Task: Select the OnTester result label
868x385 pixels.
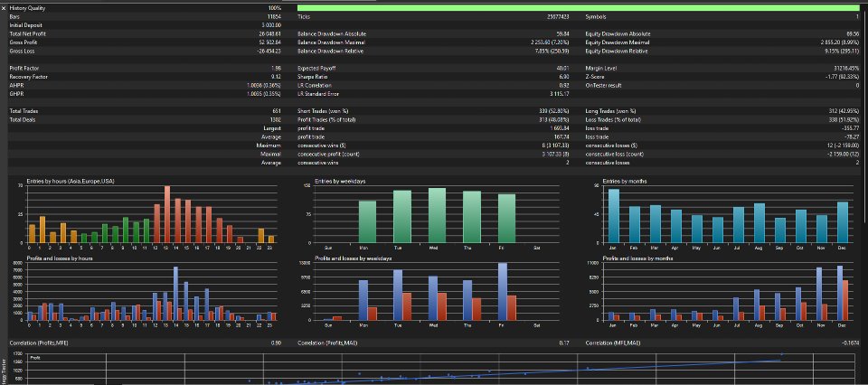Action: tap(603, 85)
